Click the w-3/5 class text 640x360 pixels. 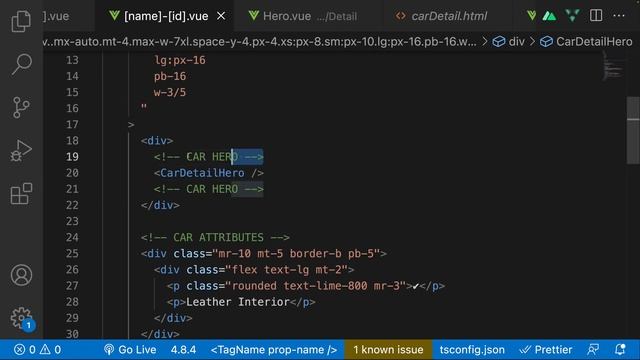click(170, 92)
